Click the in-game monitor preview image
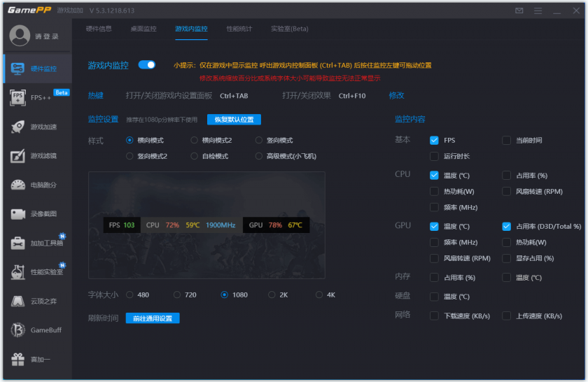 click(206, 225)
